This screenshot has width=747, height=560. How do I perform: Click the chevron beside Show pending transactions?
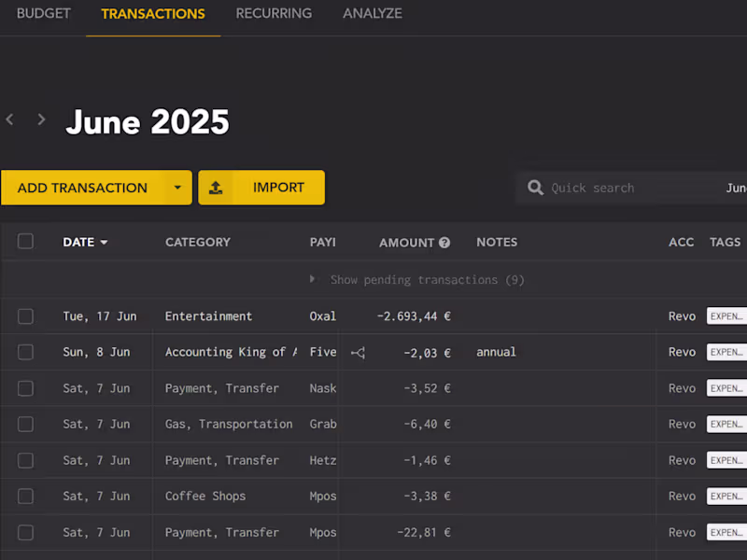tap(311, 279)
